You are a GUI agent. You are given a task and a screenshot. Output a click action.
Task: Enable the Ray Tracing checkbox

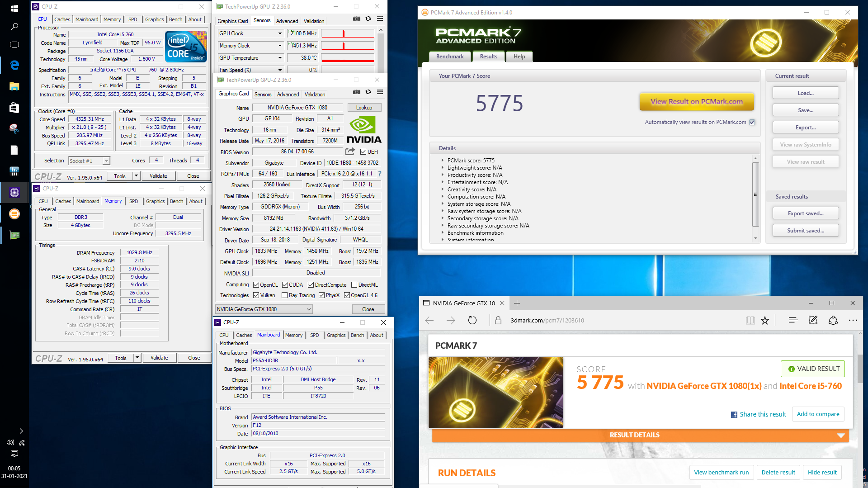coord(284,295)
